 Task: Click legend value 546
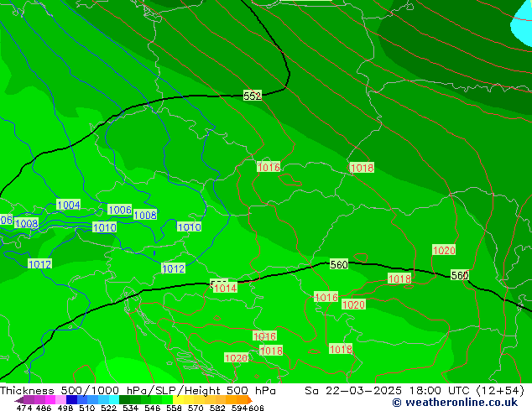tap(153, 408)
